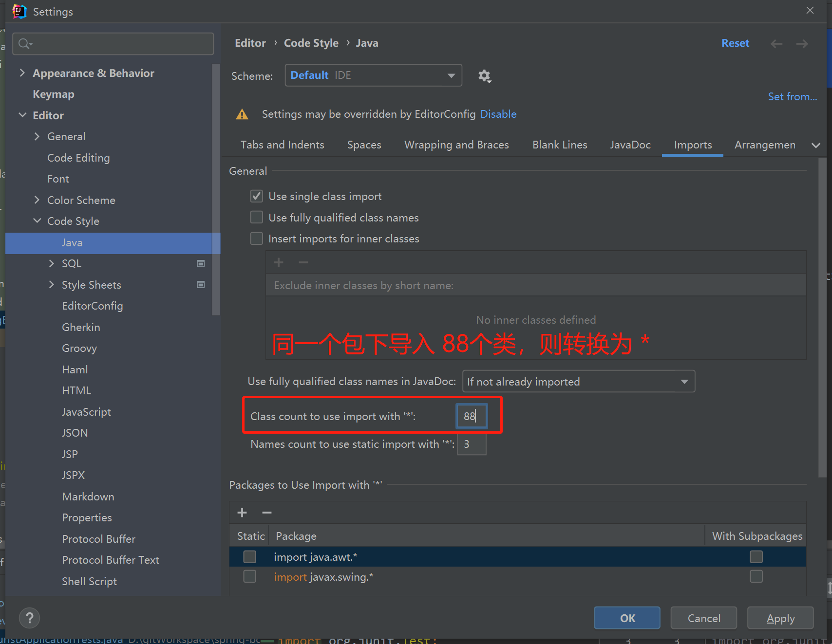Viewport: 832px width, 644px height.
Task: Switch to the JavaDoc tab
Action: 630,145
